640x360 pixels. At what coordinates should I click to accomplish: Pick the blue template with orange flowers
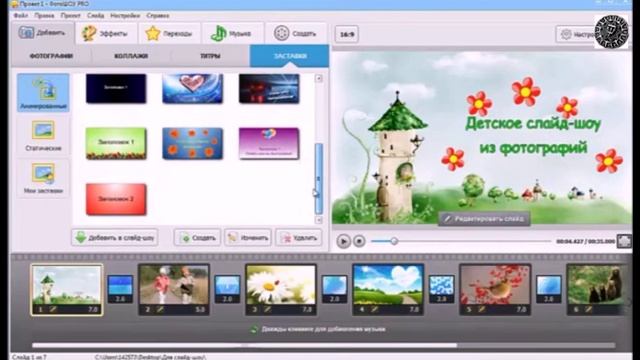(x=193, y=143)
